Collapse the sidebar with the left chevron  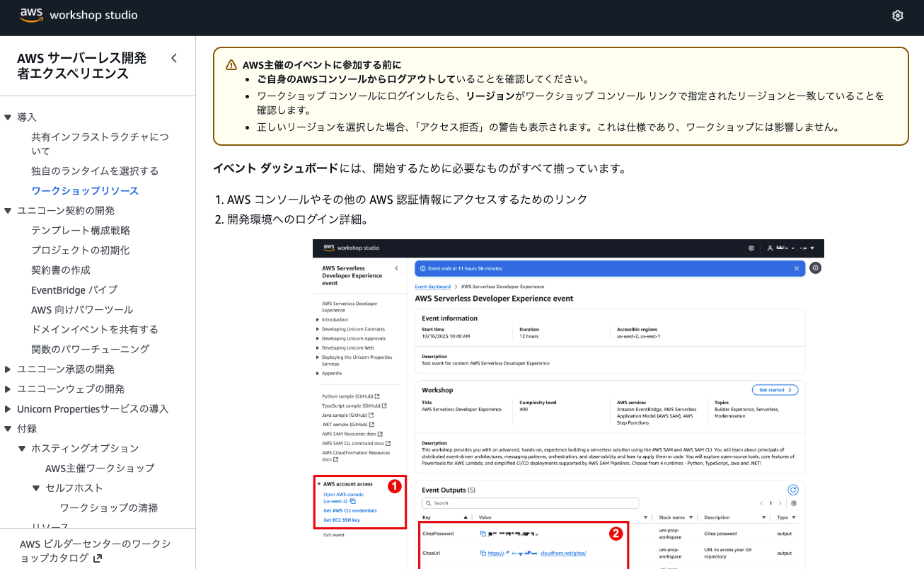pos(174,58)
